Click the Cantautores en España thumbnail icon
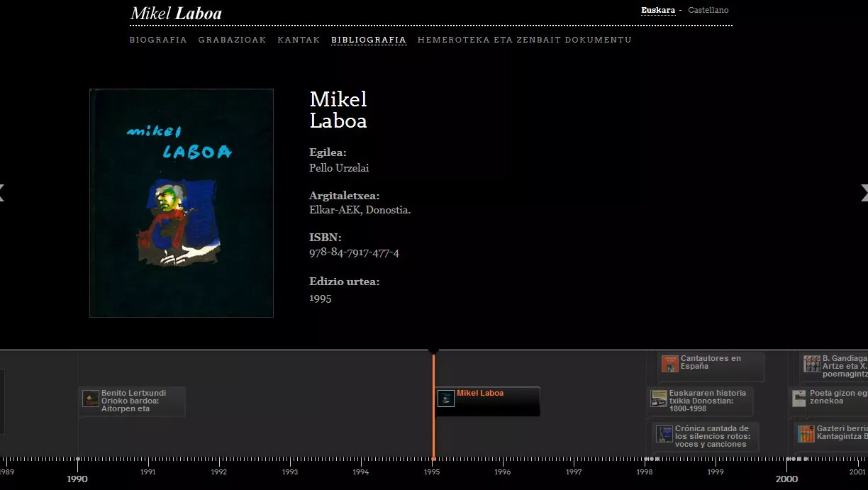The image size is (868, 490). coord(670,364)
